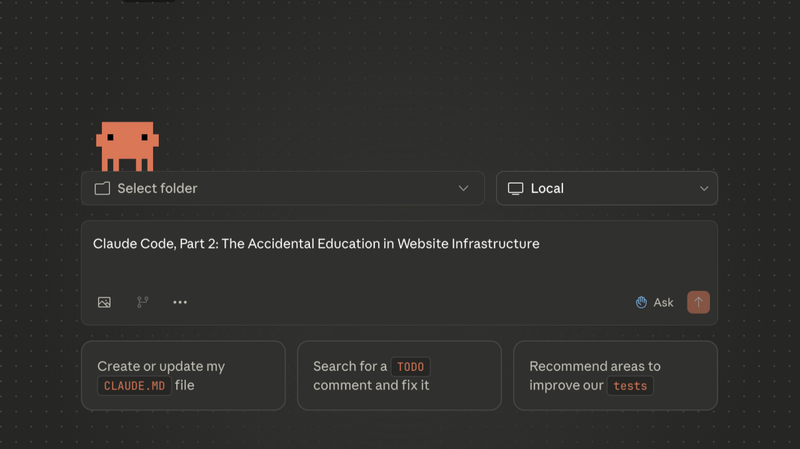Click the monitor icon next to Local
Viewport: 800px width, 449px height.
[x=515, y=188]
